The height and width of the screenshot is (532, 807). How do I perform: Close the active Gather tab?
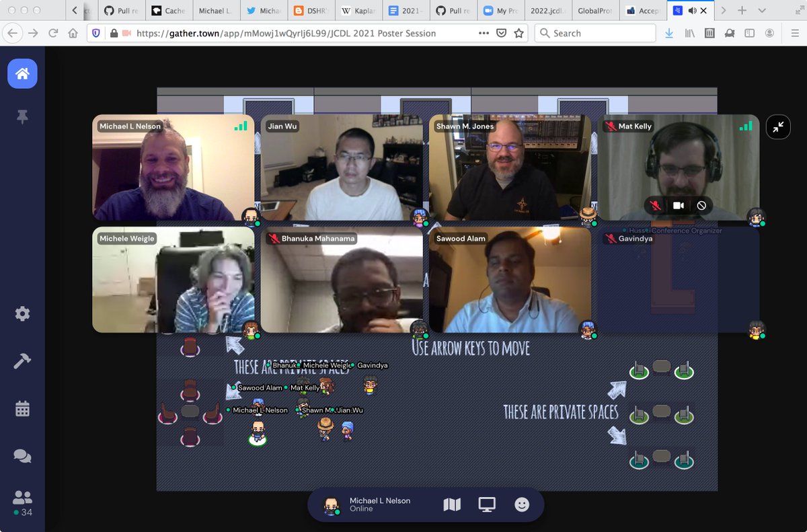pos(703,11)
